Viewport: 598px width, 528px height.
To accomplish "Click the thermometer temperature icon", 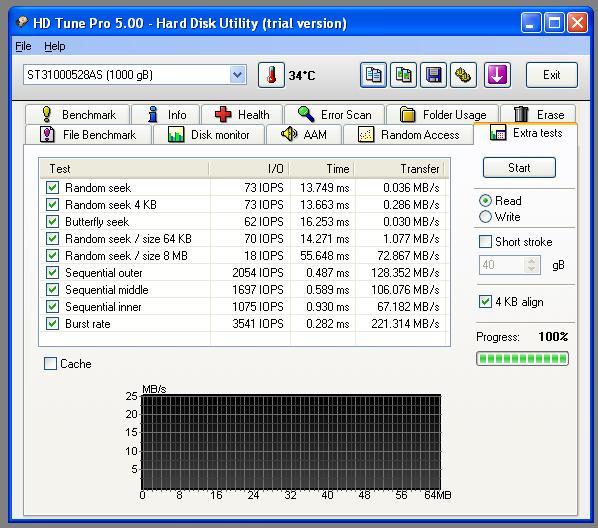I will tap(271, 75).
